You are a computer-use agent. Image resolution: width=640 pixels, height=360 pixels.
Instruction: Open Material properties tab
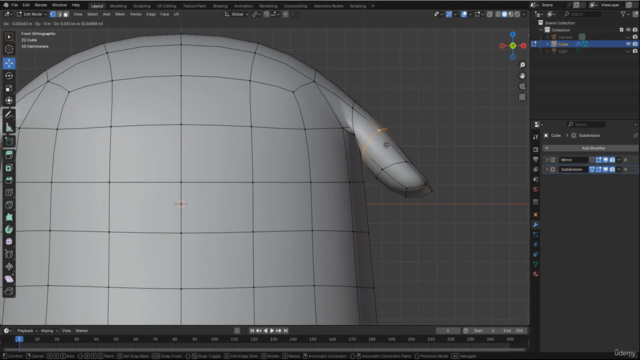click(x=536, y=274)
